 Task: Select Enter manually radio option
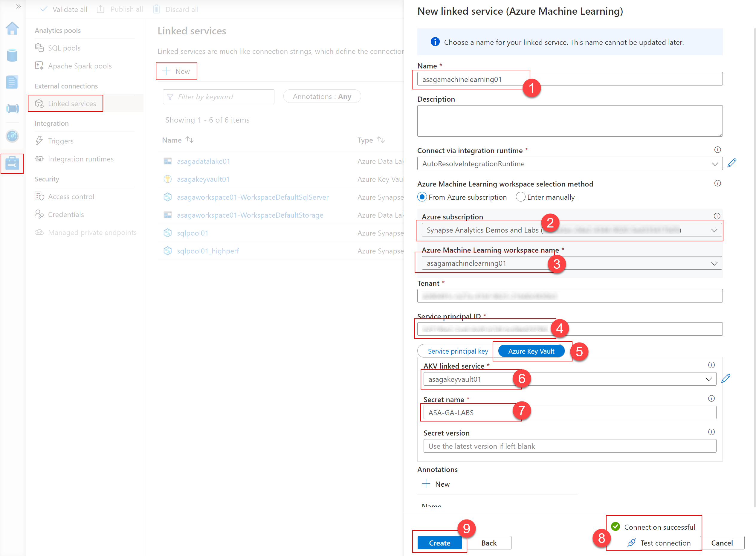coord(520,197)
